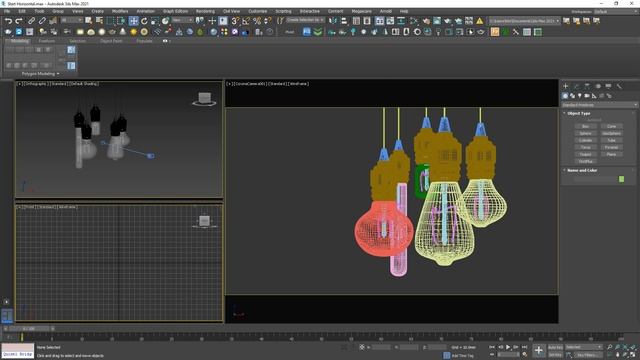Toggle the Spinner Snap icon

point(267,20)
